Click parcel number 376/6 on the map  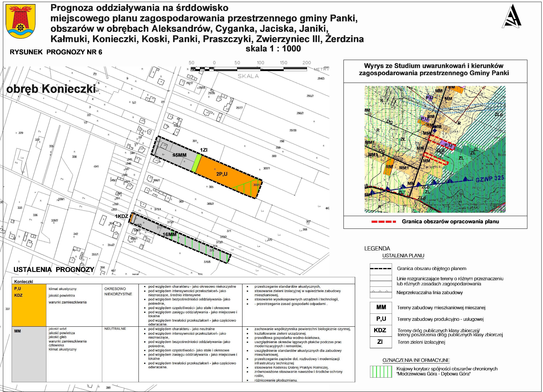[207, 262]
